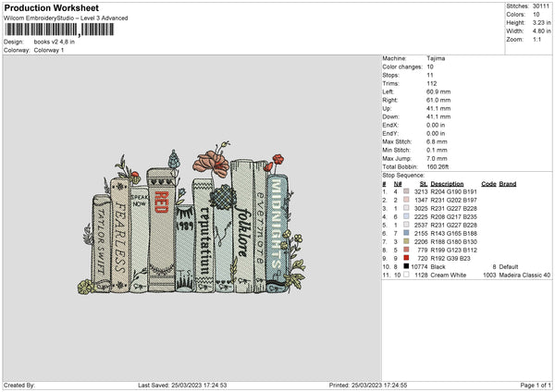This screenshot has width=555, height=392.
Task: Click the description text 'R192 G39 B23'
Action: click(x=450, y=259)
